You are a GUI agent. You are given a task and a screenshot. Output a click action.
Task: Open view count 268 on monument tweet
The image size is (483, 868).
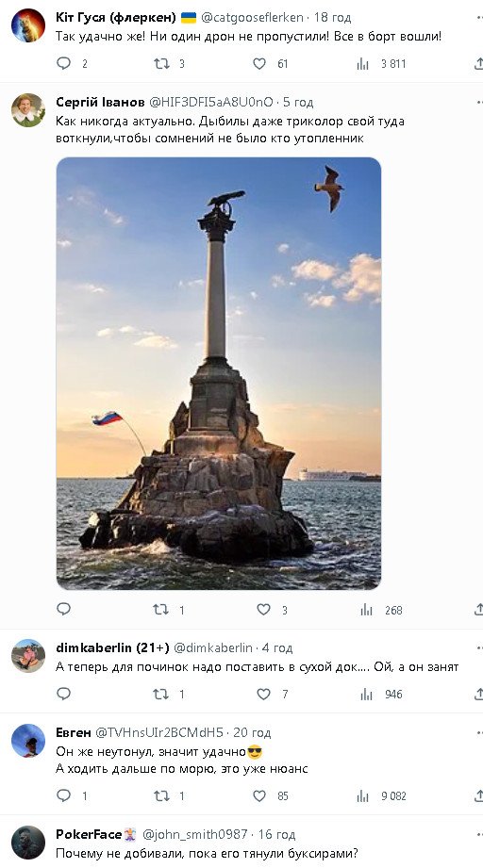(x=367, y=610)
